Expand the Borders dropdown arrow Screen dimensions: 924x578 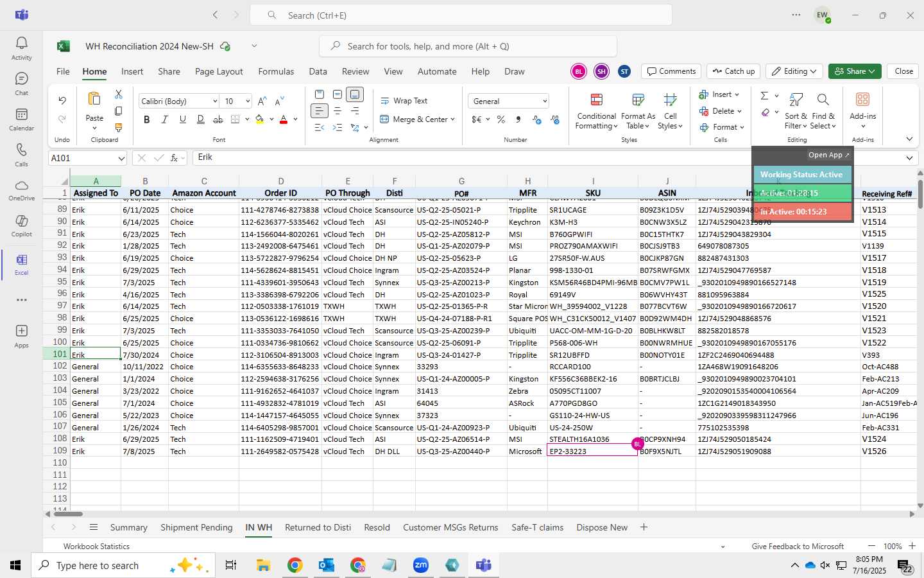[x=247, y=119]
